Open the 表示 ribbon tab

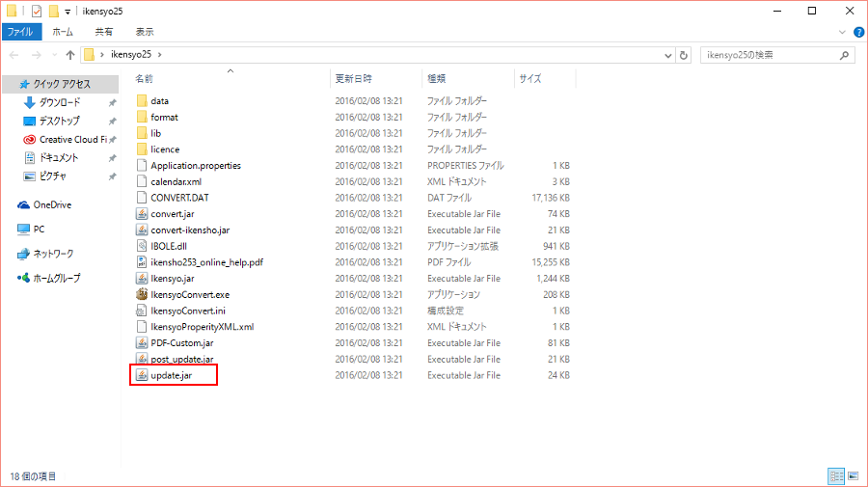click(x=145, y=32)
